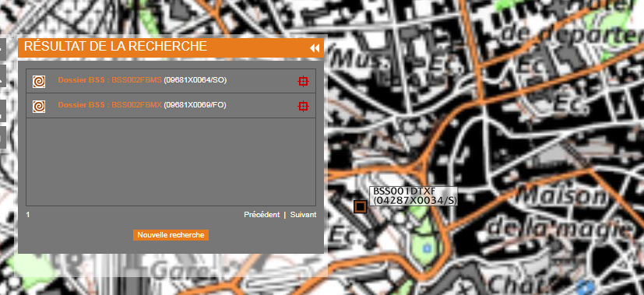Click spiral icon beside dossier BSS002FBMX
644x295 pixels.
[39, 107]
